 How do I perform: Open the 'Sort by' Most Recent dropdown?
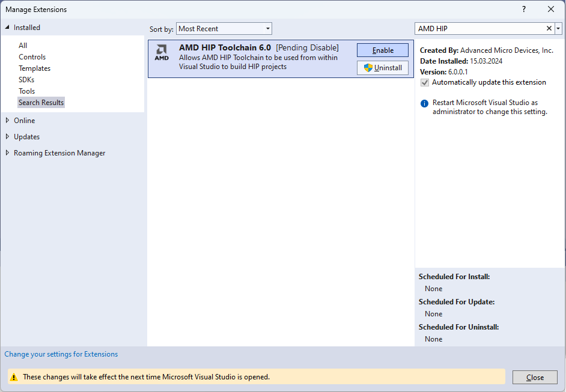point(224,29)
